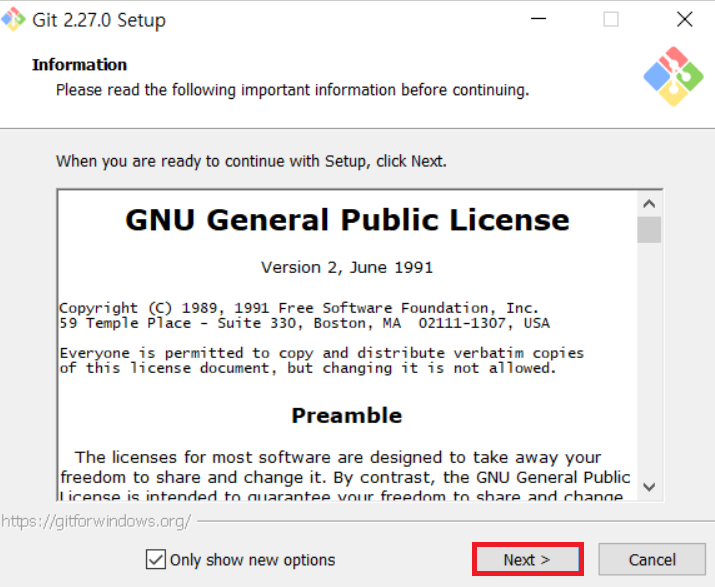715x587 pixels.
Task: Click the Copyright (C) 1989, 1991 line
Action: coord(299,308)
